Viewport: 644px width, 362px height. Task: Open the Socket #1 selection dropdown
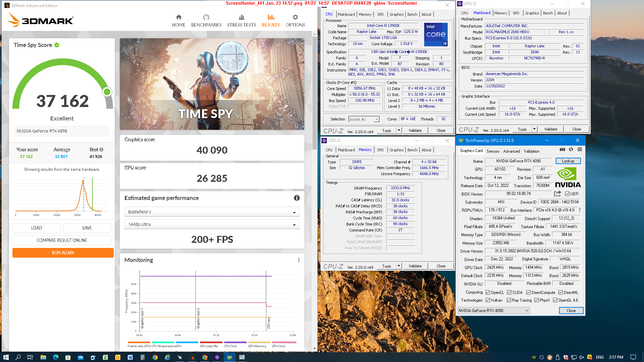tap(364, 119)
